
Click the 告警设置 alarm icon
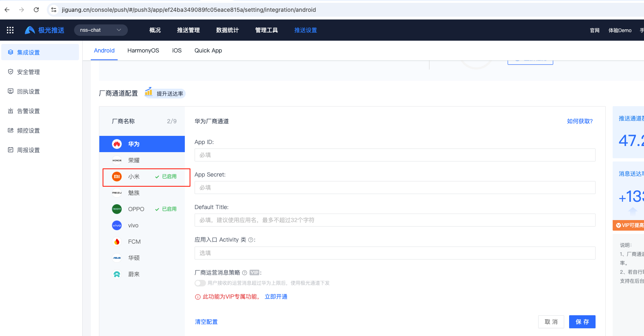tap(11, 111)
